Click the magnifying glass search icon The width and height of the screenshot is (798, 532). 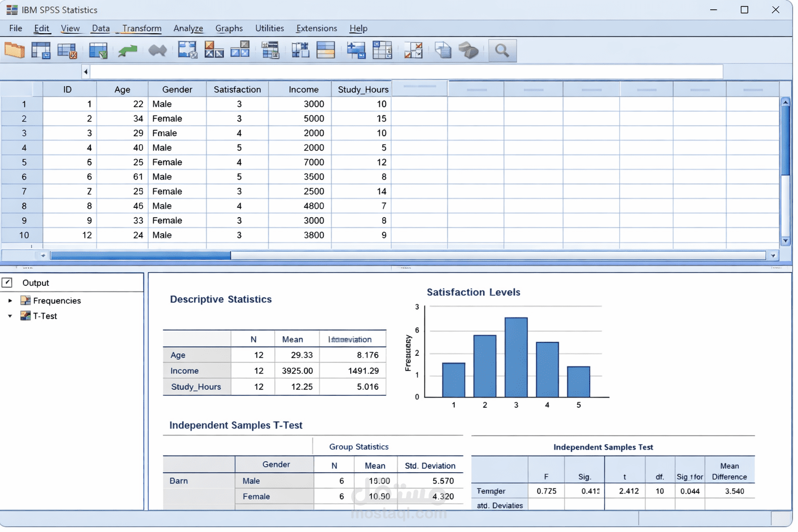502,50
